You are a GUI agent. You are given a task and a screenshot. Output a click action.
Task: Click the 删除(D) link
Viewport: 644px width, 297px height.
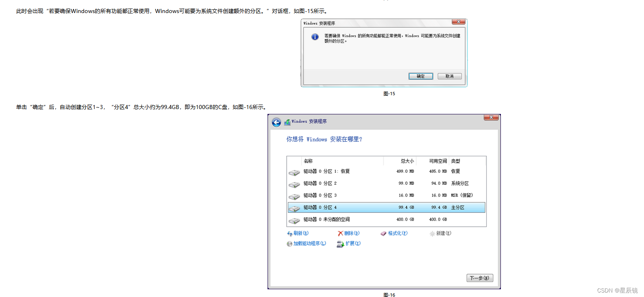click(352, 233)
